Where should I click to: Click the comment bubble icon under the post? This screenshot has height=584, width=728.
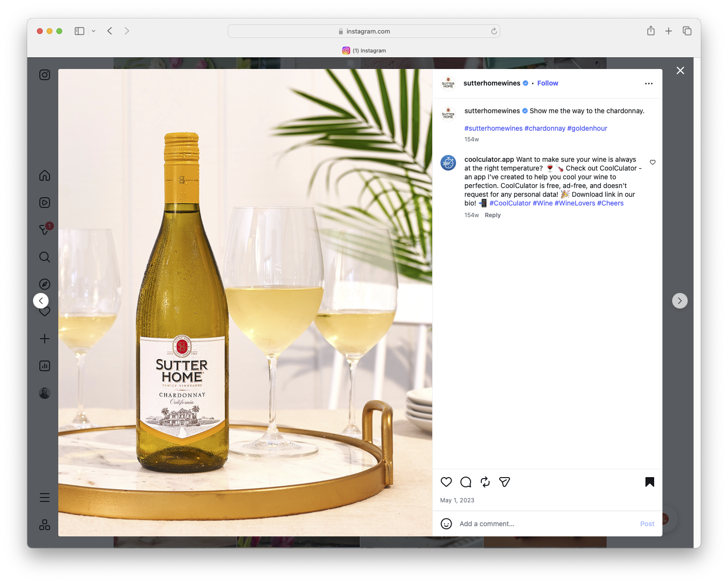point(466,482)
